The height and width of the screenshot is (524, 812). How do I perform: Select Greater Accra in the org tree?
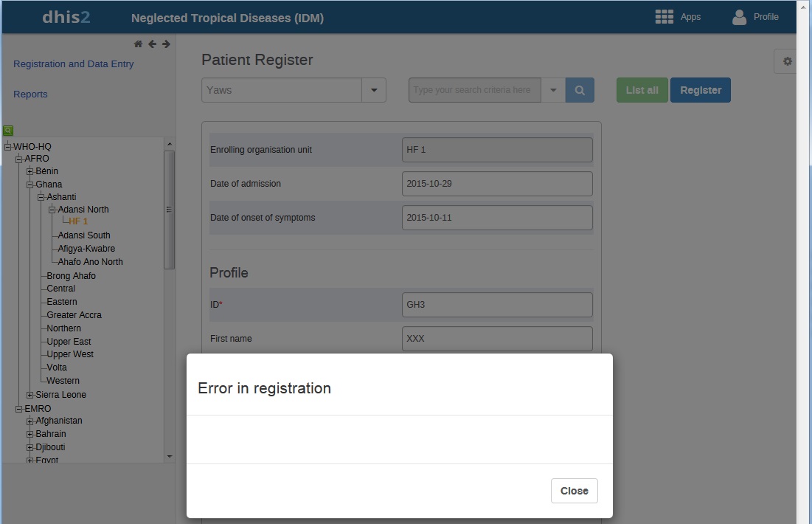coord(74,315)
